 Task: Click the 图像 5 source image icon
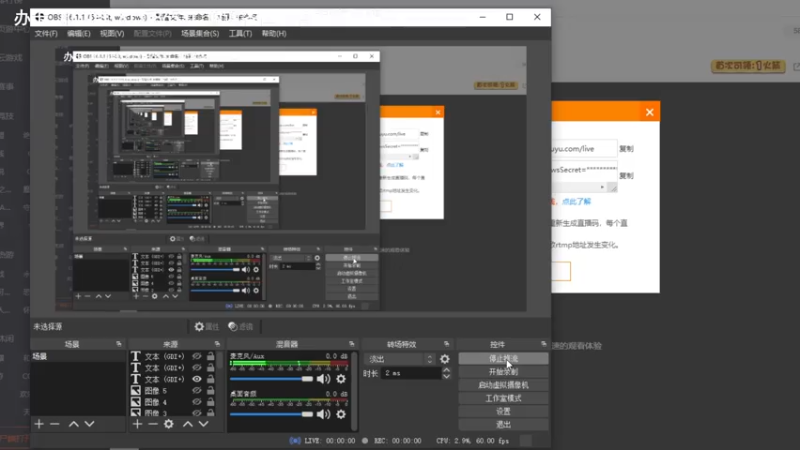point(135,391)
